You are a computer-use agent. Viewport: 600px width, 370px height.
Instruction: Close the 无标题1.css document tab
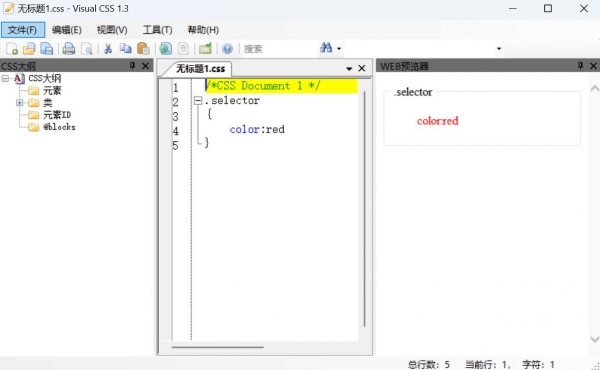point(362,68)
